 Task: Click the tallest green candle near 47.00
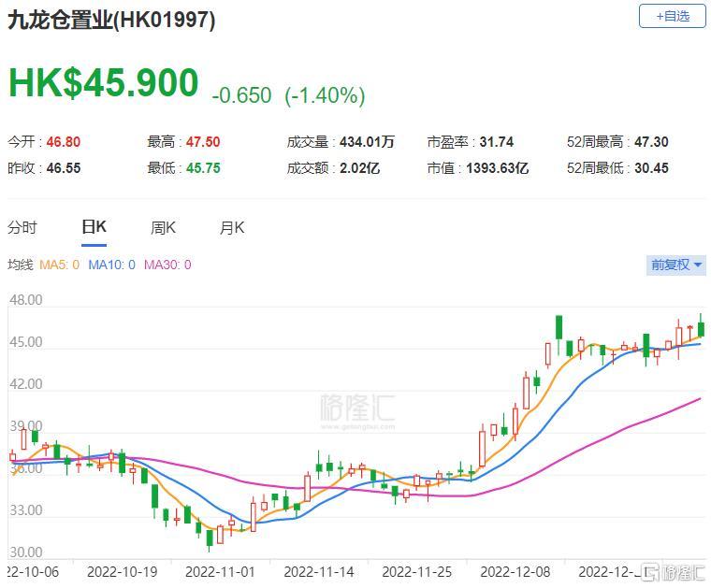[x=559, y=327]
